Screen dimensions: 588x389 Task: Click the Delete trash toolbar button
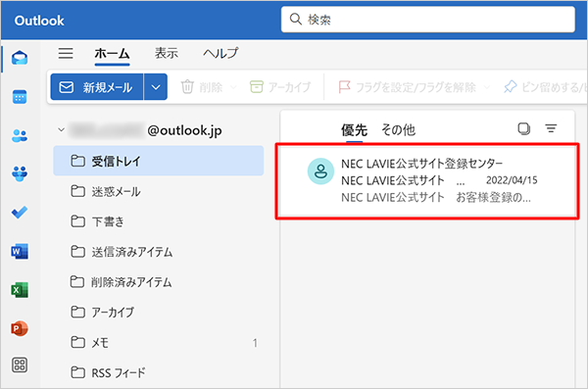click(x=202, y=87)
